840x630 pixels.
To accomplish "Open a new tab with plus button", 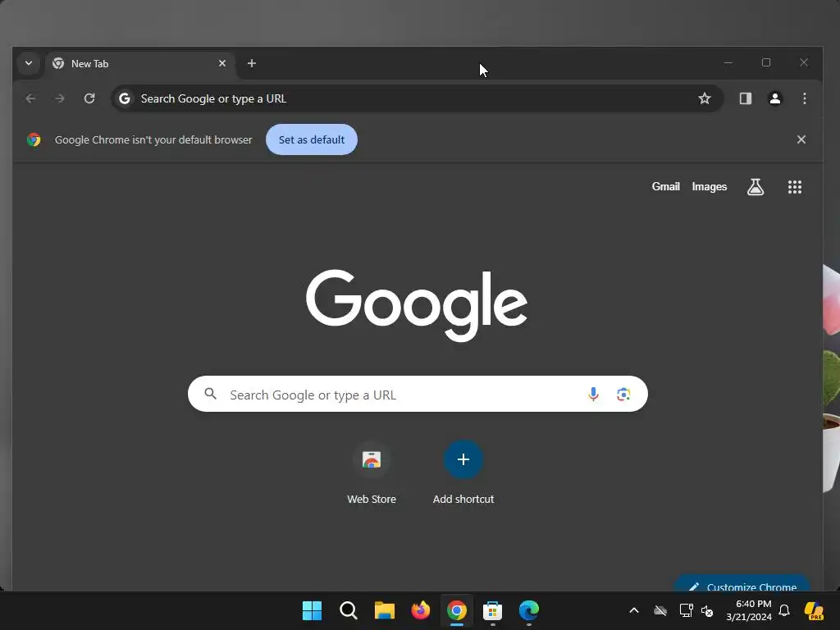I will (x=252, y=63).
